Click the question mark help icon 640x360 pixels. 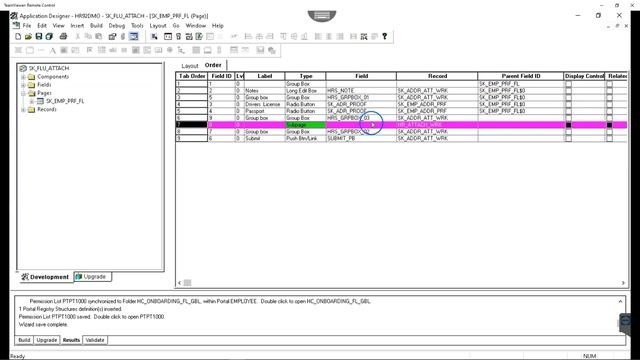click(384, 37)
